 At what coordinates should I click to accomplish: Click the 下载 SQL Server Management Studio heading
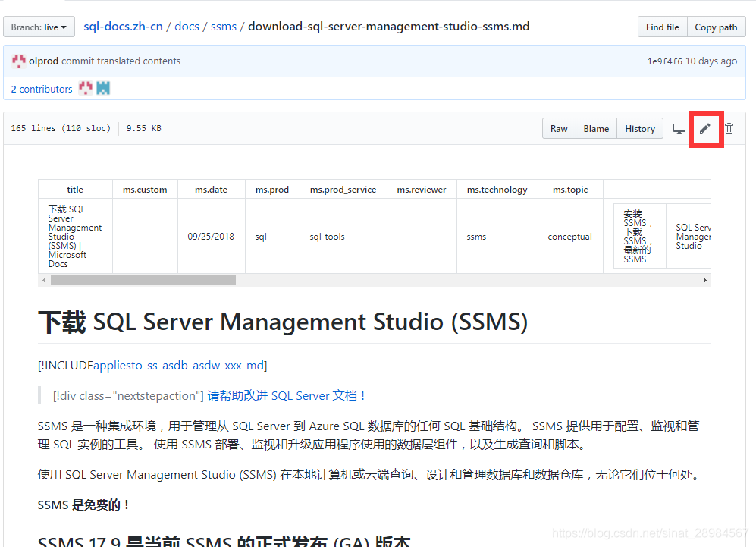tap(283, 322)
